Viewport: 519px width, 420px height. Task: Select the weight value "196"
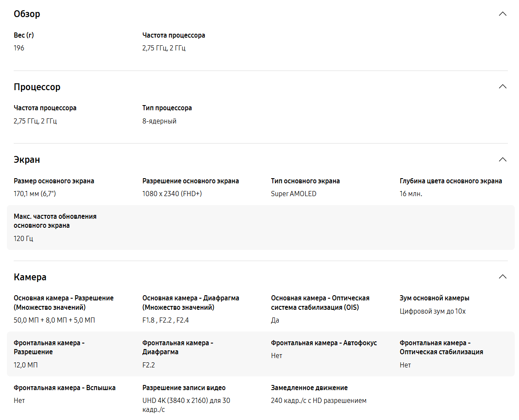pyautogui.click(x=19, y=48)
